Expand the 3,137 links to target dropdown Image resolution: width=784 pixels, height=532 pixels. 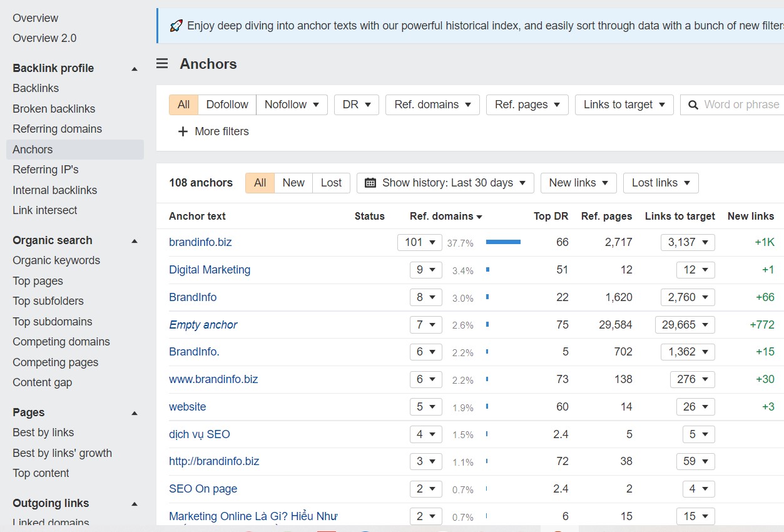tap(688, 242)
